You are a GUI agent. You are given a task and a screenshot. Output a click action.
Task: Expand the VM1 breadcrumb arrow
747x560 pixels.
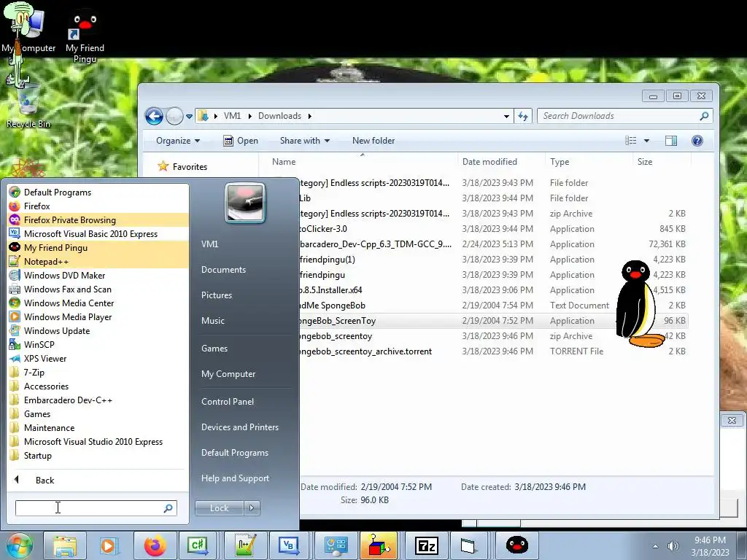[x=249, y=116]
